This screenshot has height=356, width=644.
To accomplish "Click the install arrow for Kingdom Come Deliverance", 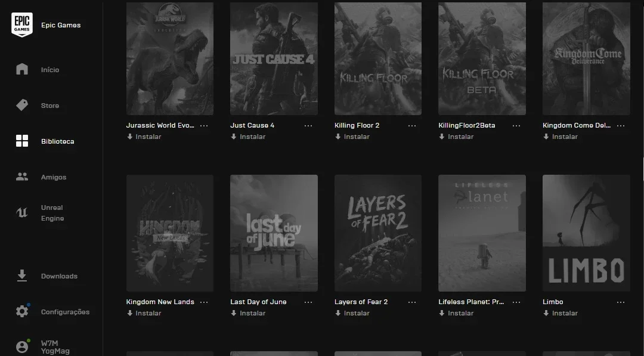I will [x=546, y=137].
